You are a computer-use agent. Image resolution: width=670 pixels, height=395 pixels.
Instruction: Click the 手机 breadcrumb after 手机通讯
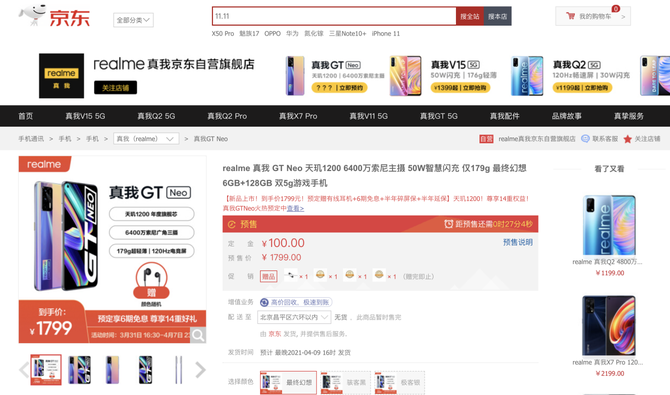(x=65, y=139)
